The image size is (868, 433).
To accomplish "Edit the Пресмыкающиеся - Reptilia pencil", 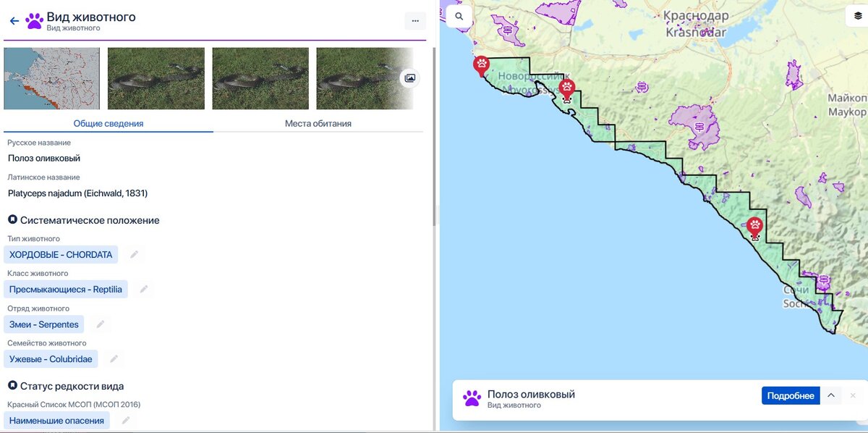I will (144, 290).
